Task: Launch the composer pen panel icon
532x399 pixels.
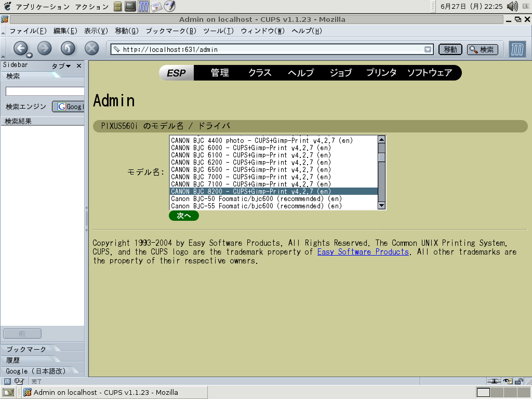Action: (x=169, y=6)
